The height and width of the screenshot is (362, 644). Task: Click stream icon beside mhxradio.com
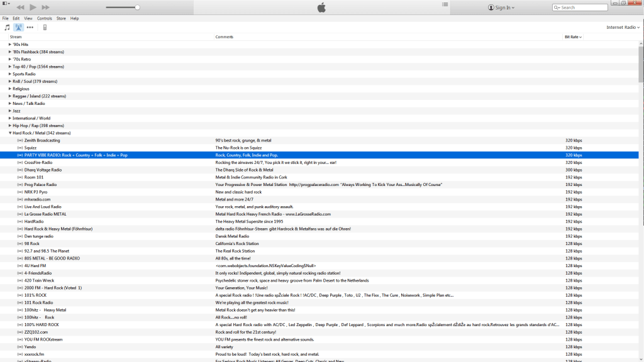[x=19, y=199]
